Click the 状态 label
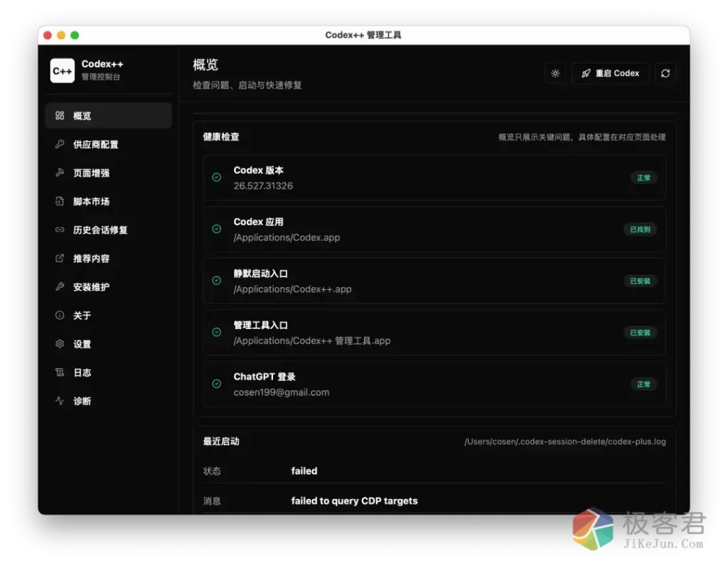The width and height of the screenshot is (728, 565). pyautogui.click(x=212, y=471)
